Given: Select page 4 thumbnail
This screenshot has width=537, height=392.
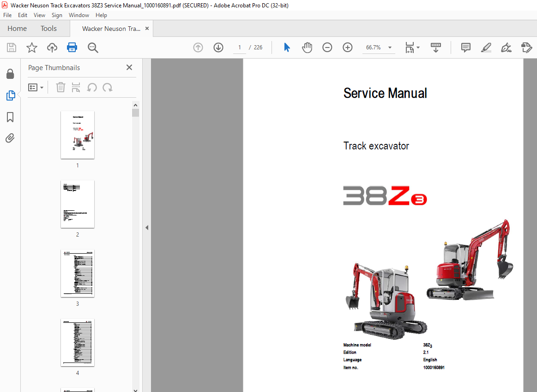Looking at the screenshot, I should pyautogui.click(x=78, y=342).
